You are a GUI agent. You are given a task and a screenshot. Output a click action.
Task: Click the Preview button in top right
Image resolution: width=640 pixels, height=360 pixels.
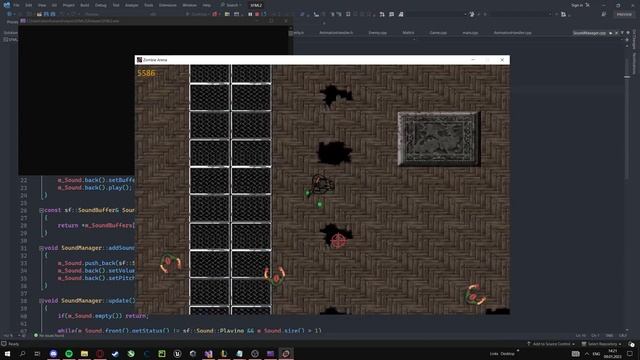pos(624,14)
